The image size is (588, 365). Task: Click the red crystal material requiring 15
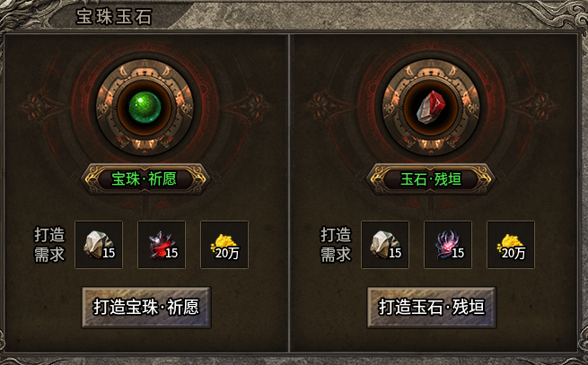pos(162,245)
